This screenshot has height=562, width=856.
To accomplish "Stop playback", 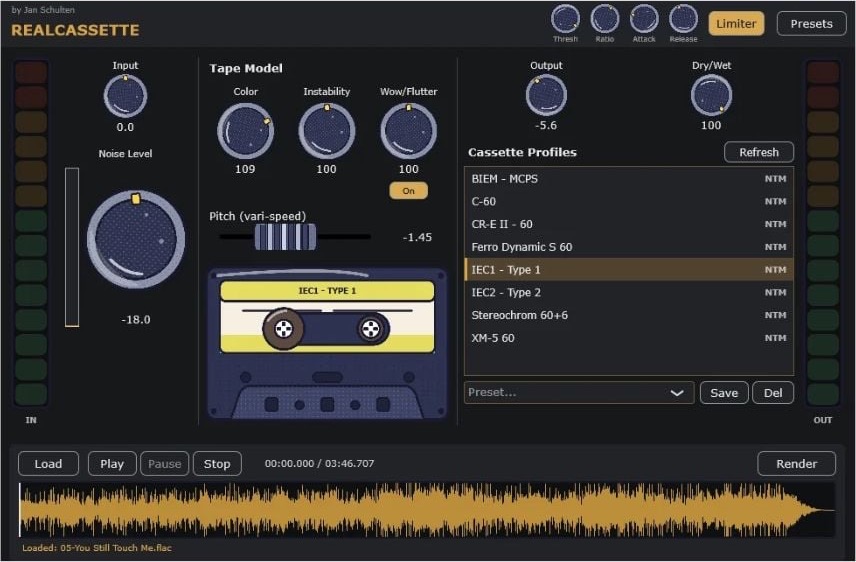I will 217,464.
